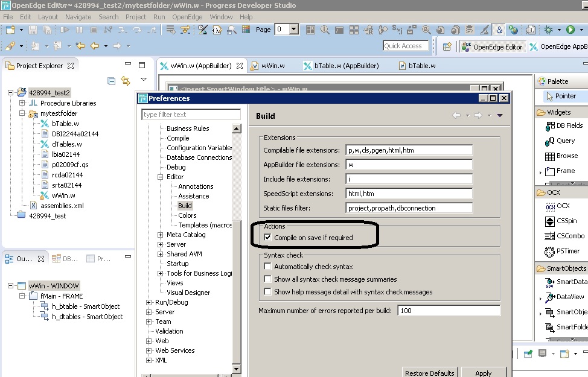
Task: Click the Restore Defaults button
Action: pyautogui.click(x=430, y=373)
